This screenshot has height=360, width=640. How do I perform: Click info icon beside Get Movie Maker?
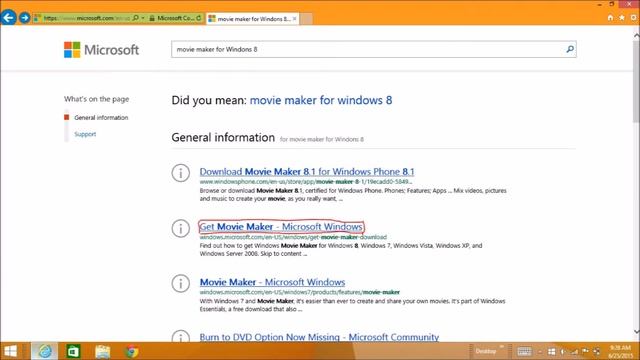[x=180, y=228]
